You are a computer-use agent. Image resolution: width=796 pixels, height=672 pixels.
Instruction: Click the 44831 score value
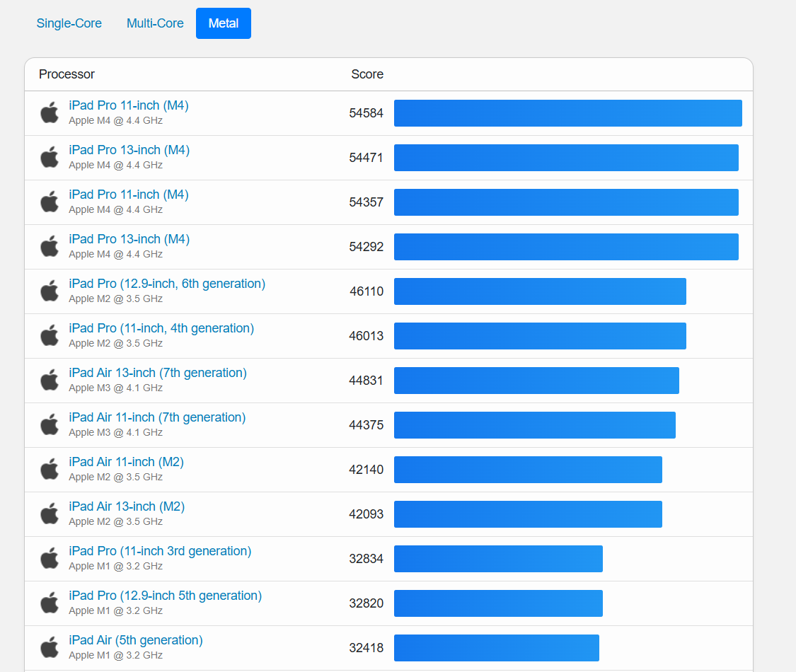coord(366,381)
